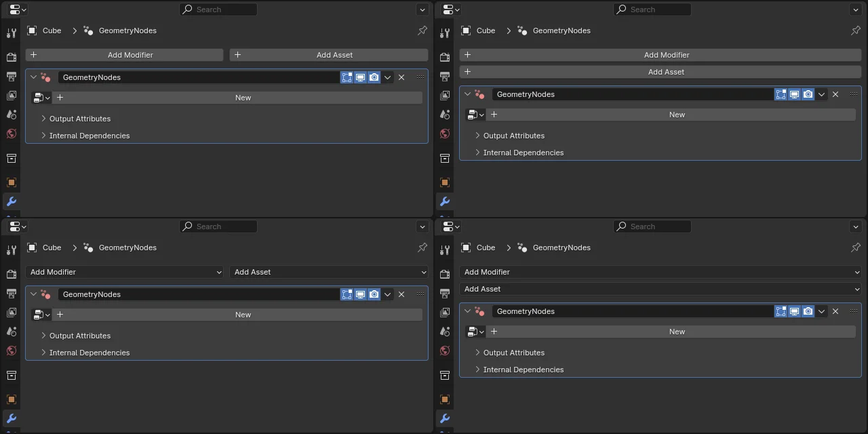Open the Modifier properties wrench tab

[11, 201]
